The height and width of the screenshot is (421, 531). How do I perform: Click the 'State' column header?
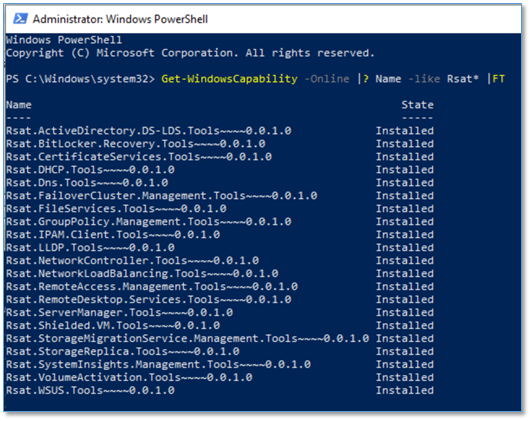click(417, 105)
